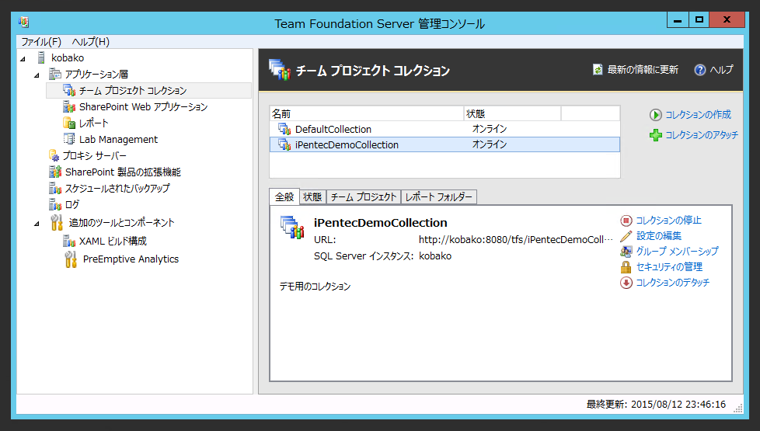Click the padlock icon for セキュリティの管理
Image resolution: width=760 pixels, height=431 pixels.
(626, 267)
